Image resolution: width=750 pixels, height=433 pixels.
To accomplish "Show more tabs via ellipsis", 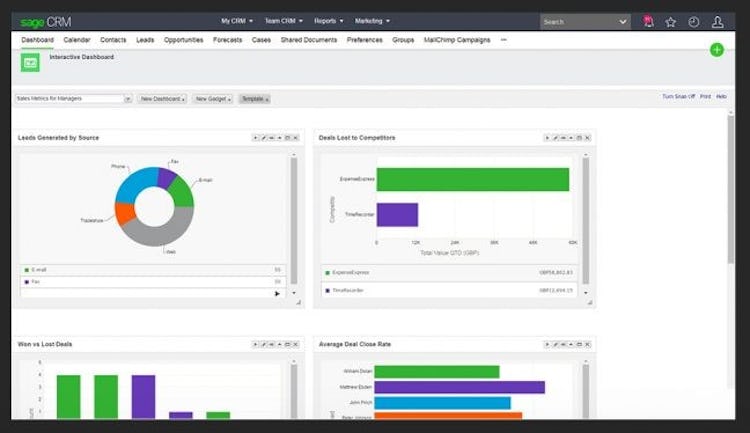I will (x=504, y=40).
